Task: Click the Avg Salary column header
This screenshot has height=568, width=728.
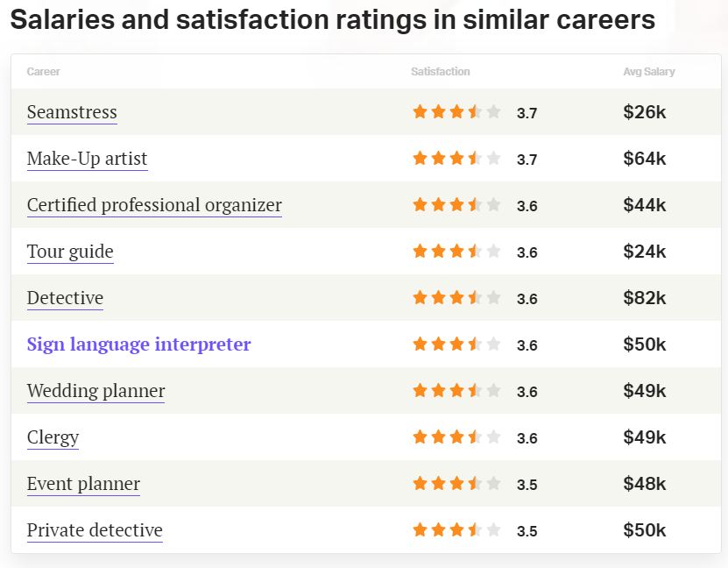Action: (649, 72)
